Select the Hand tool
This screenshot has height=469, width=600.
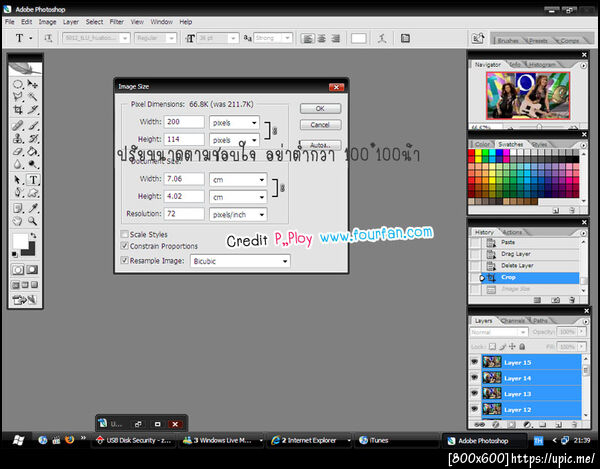point(18,221)
